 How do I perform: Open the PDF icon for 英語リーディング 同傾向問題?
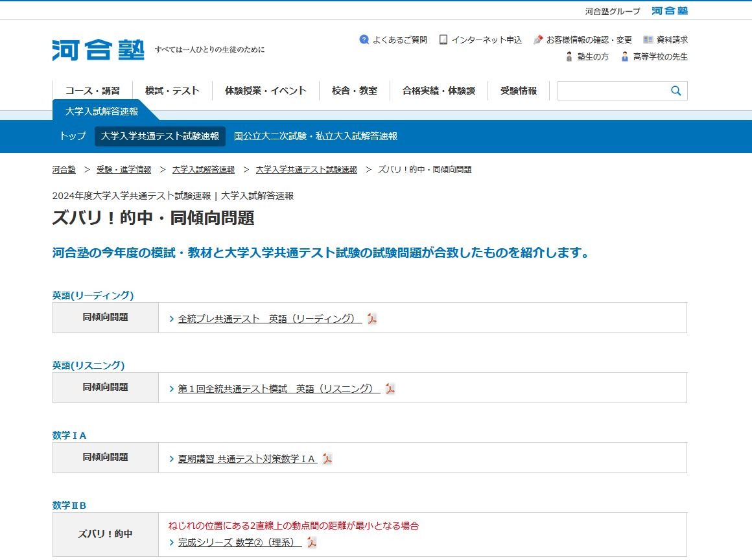point(371,319)
